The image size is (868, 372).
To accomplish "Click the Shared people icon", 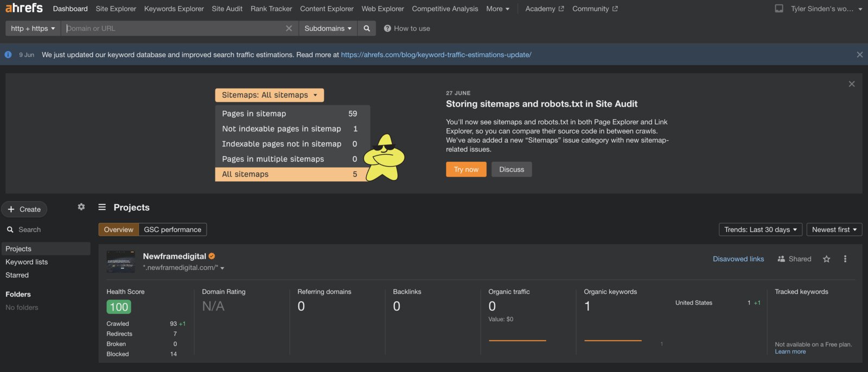I will coord(781,259).
